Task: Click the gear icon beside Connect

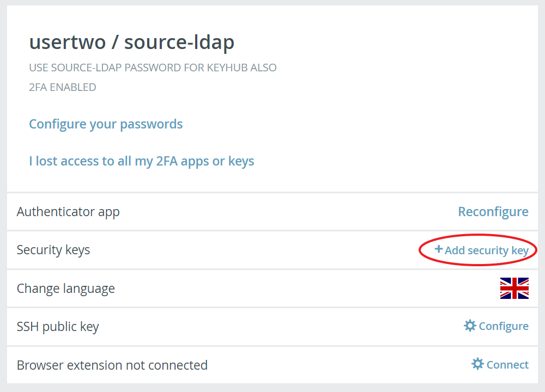Action: coord(477,364)
